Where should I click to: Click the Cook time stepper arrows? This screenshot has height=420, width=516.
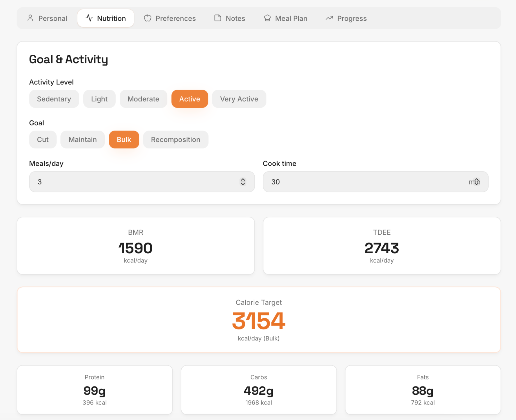tap(477, 182)
